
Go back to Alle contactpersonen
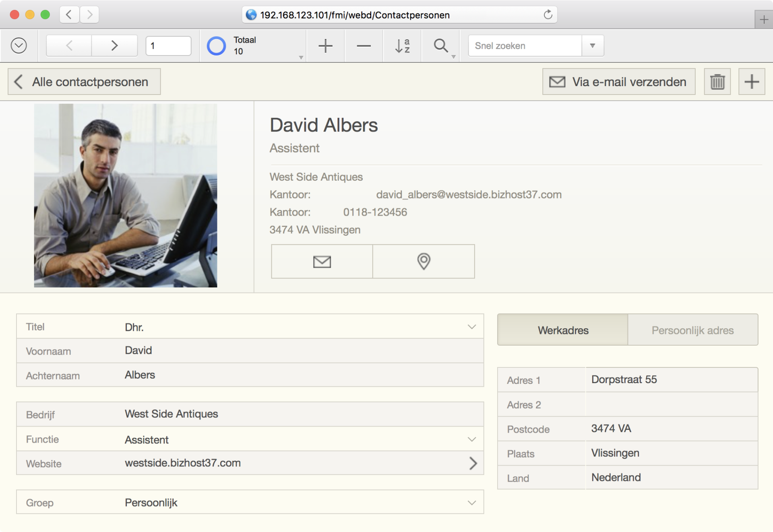point(84,82)
